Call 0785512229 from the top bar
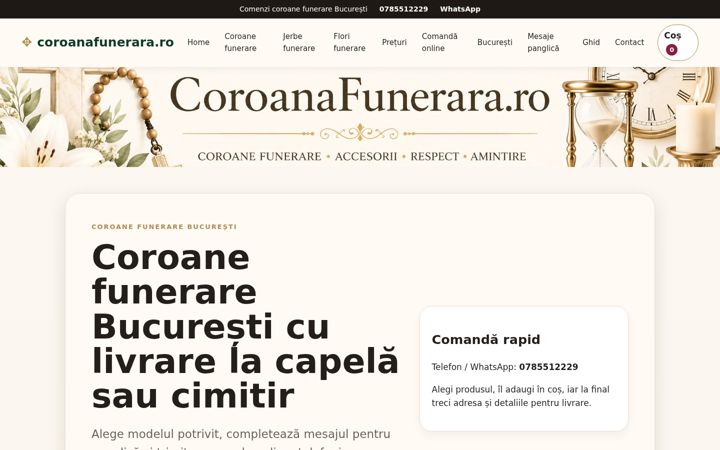Screen dimensions: 720x450 [x=403, y=9]
